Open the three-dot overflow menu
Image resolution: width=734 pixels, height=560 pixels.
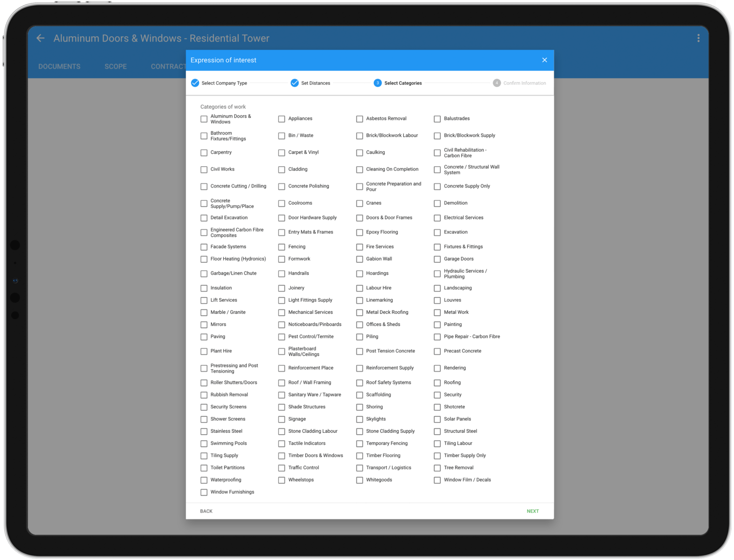[699, 38]
